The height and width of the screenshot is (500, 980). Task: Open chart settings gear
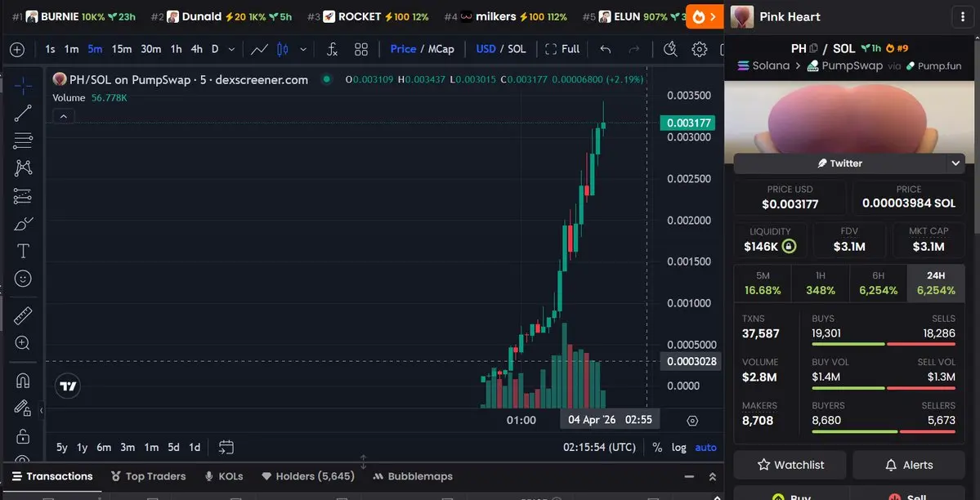[700, 49]
